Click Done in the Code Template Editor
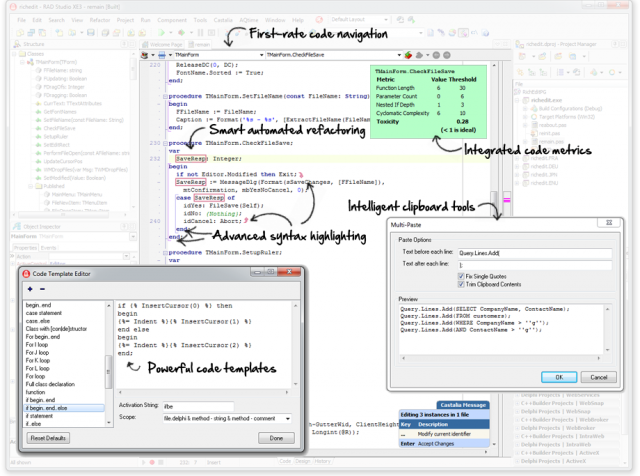640x476 pixels. (x=276, y=438)
